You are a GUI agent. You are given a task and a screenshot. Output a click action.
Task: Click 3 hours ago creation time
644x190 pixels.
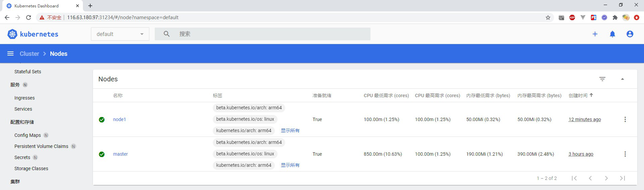click(x=581, y=154)
